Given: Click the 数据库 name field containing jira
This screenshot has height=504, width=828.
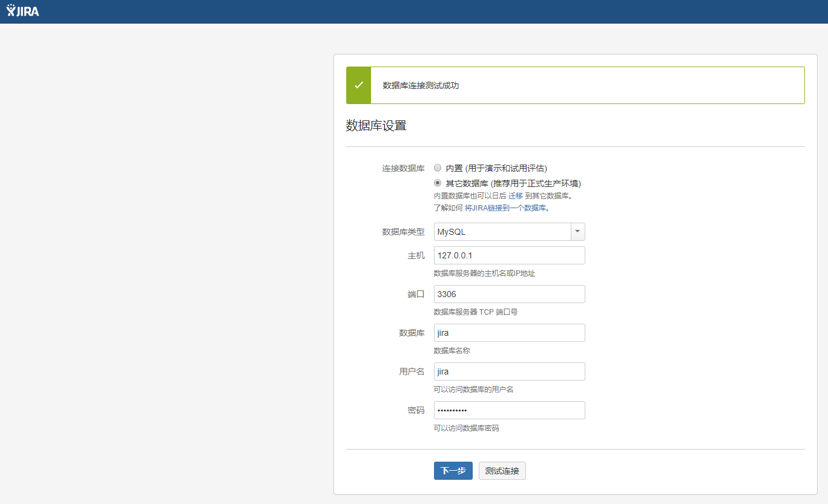Looking at the screenshot, I should tap(509, 333).
